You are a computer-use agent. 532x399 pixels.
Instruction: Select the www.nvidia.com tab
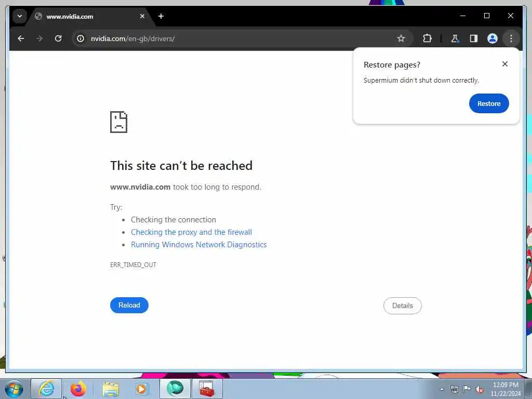[x=90, y=16]
